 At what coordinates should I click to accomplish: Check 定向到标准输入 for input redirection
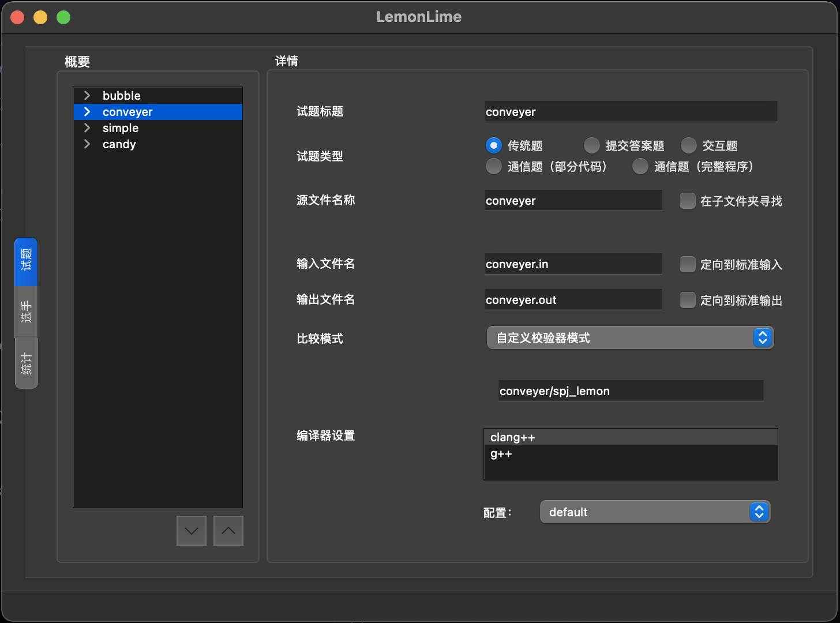point(687,264)
